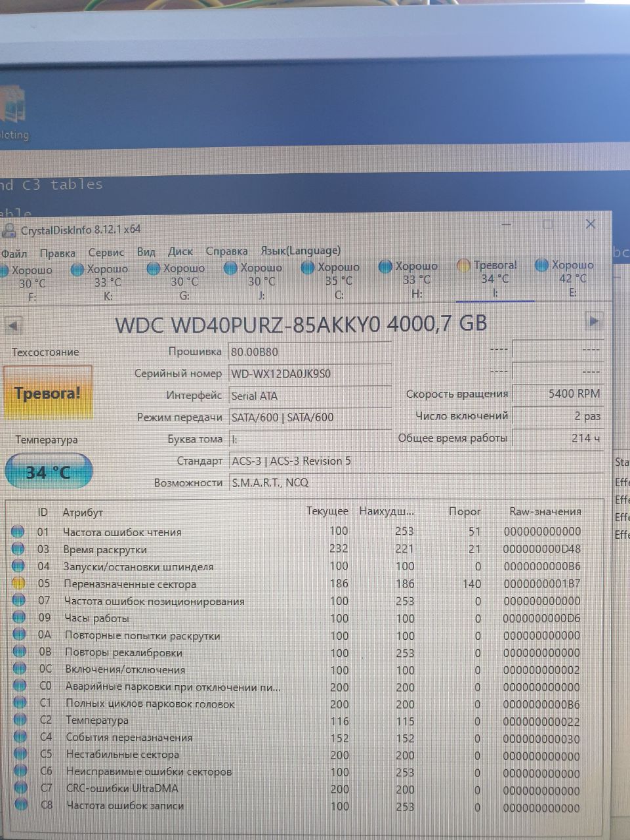
Task: Click the power-on count value 2 раз
Action: coord(558,416)
